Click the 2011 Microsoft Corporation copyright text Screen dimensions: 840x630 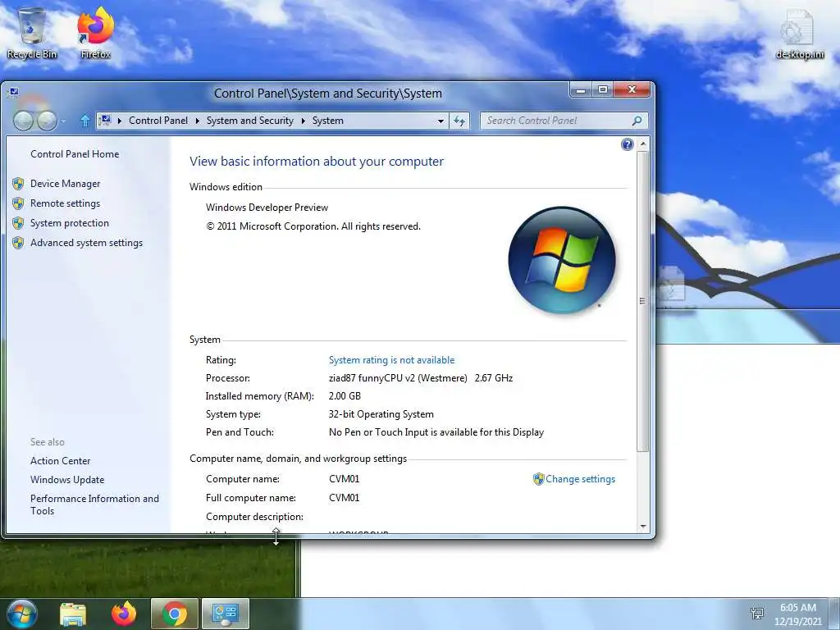(313, 226)
